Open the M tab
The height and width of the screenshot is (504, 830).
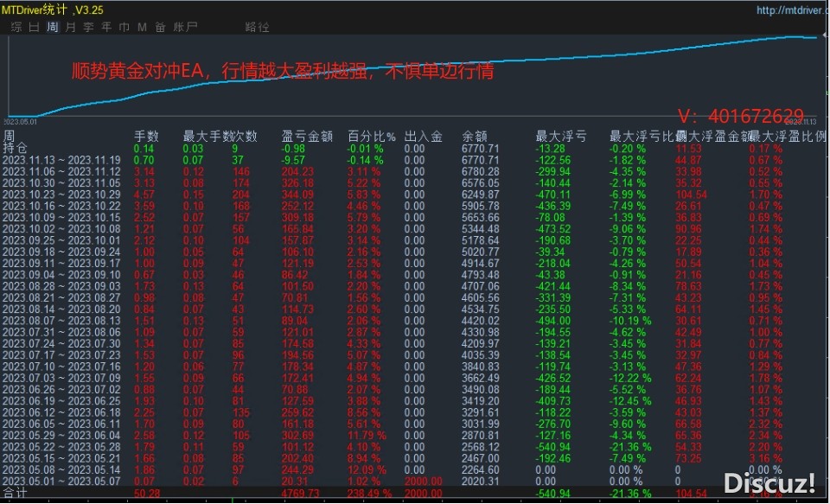142,27
